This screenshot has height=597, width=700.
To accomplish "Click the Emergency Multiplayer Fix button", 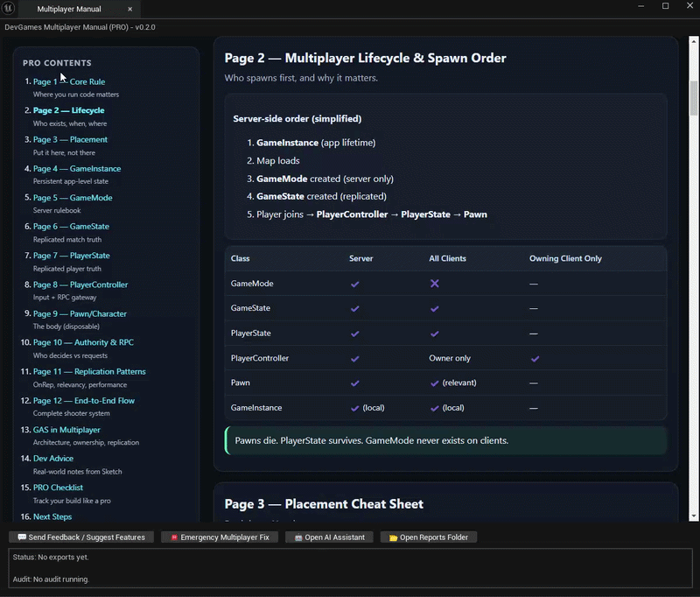I will click(x=220, y=537).
